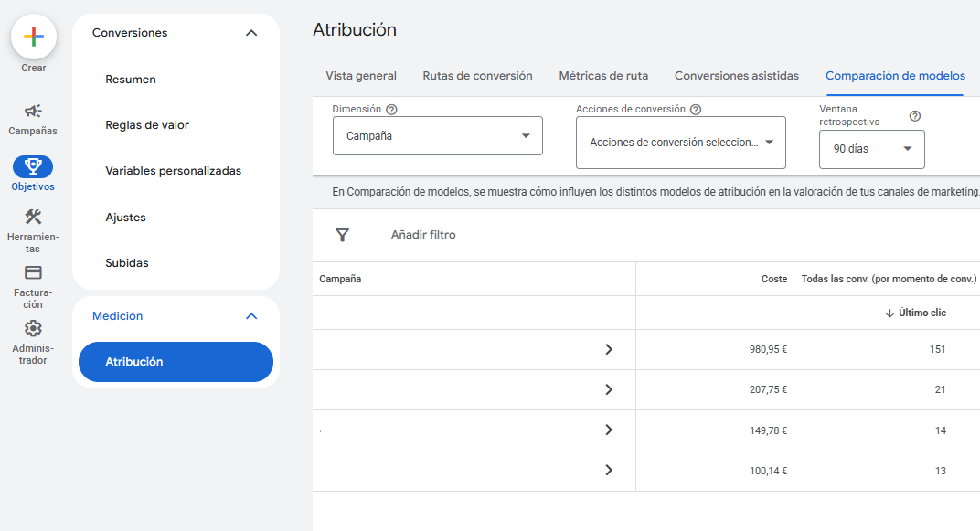Open the Campañas sidebar icon
Screen dimensions: 980x531
33,112
